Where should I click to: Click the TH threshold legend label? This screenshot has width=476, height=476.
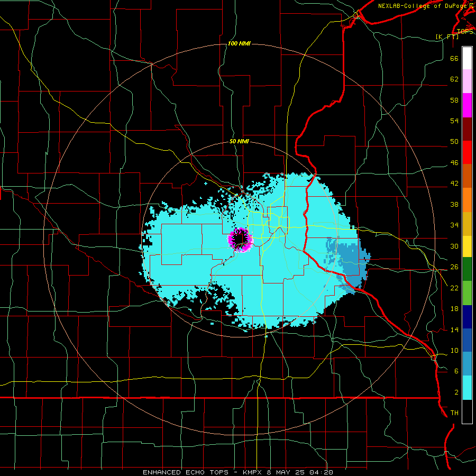454,413
